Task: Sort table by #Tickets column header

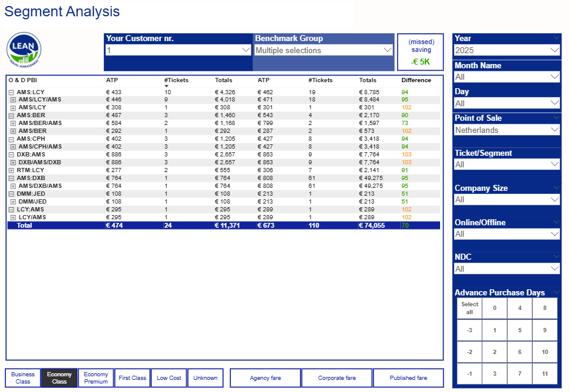Action: tap(172, 80)
